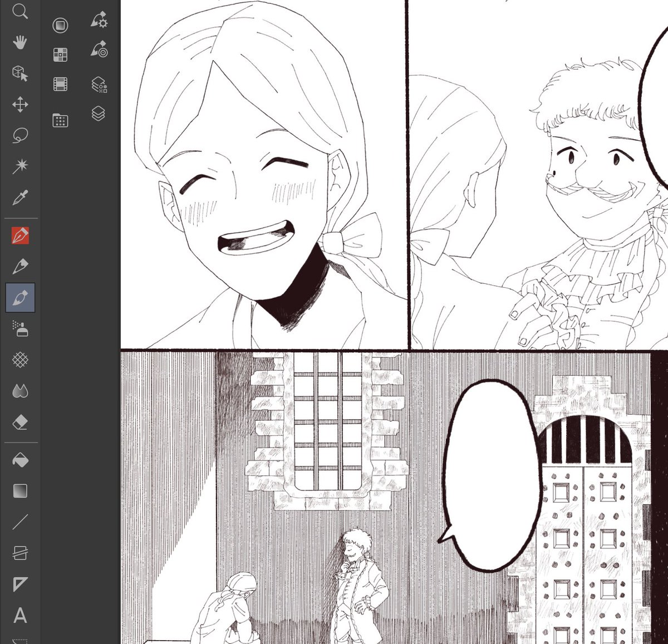Select the Airbrush spray tool
Image resolution: width=668 pixels, height=644 pixels.
click(x=20, y=329)
